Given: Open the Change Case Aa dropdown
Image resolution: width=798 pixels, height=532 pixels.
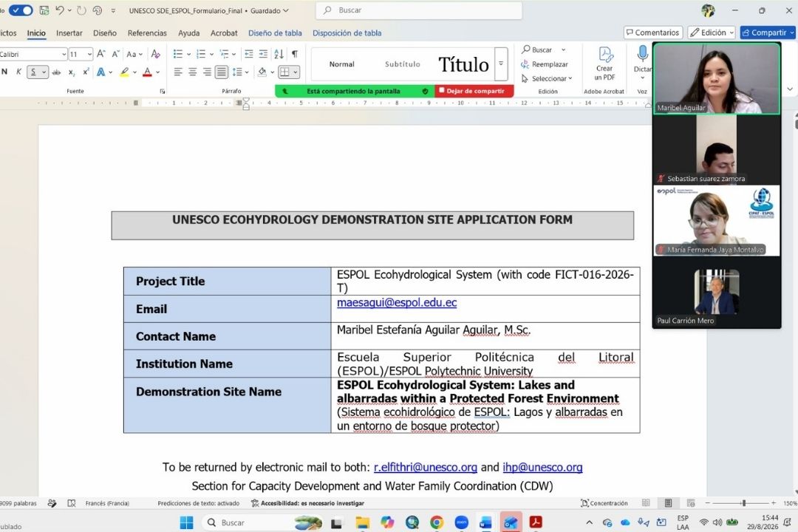Looking at the screenshot, I should coord(134,54).
